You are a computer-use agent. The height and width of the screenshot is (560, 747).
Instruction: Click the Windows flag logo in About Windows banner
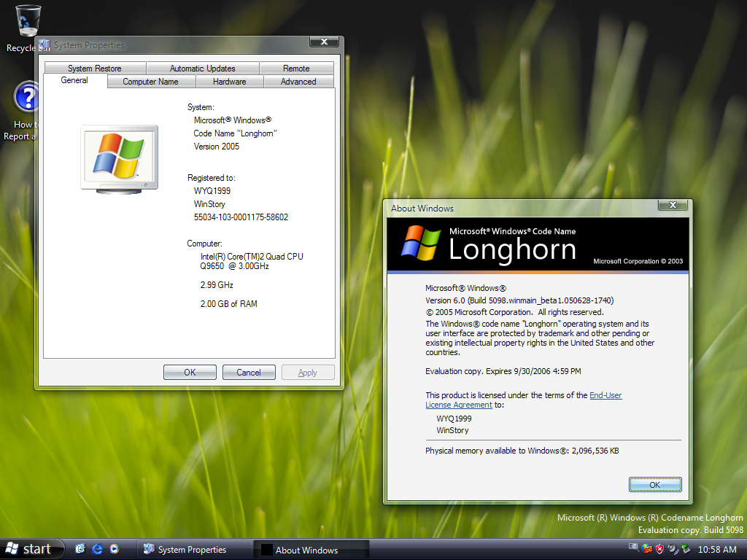point(421,244)
